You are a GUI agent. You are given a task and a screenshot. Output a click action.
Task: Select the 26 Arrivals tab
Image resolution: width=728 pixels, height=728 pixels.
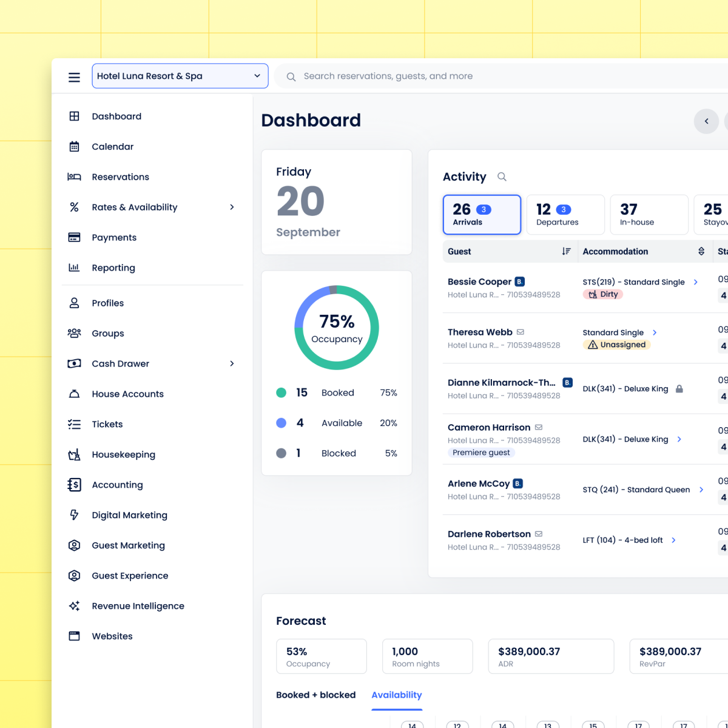[482, 215]
